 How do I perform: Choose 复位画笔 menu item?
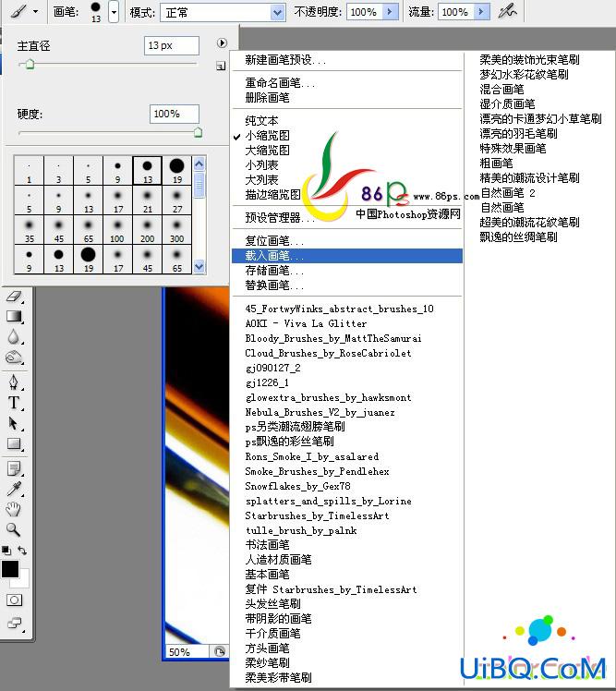pyautogui.click(x=274, y=240)
